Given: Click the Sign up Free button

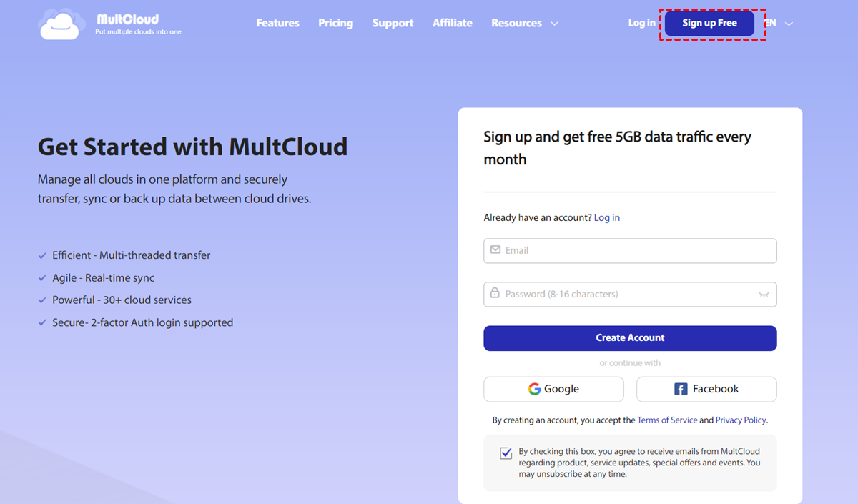Looking at the screenshot, I should (x=709, y=23).
